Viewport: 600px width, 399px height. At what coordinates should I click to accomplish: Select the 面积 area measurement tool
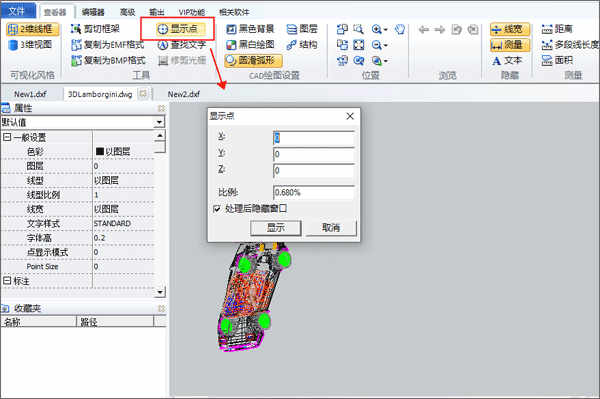(x=558, y=60)
